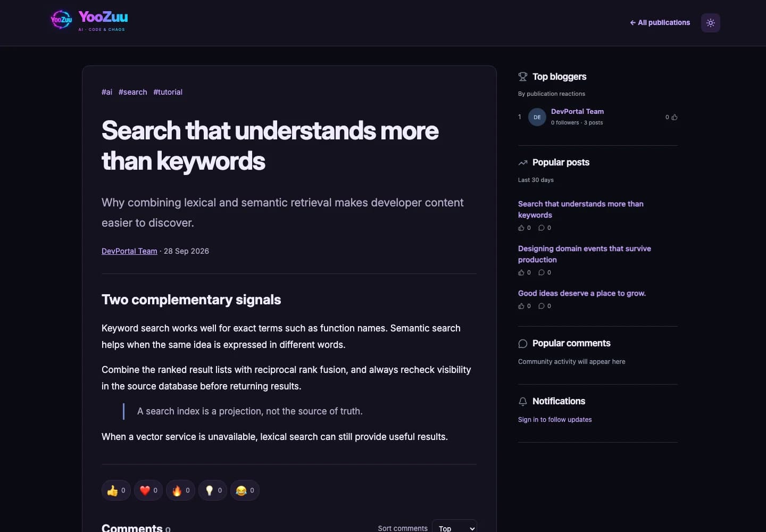Click the bell icon beside Notifications

coord(523,402)
